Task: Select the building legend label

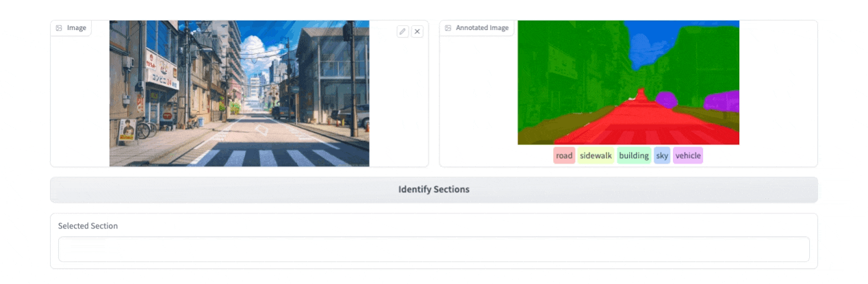Action: [634, 156]
